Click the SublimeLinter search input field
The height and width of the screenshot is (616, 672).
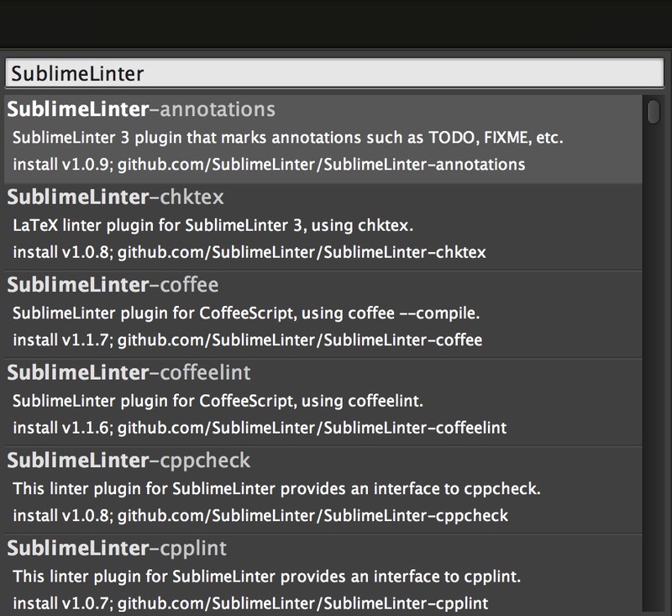(x=334, y=73)
